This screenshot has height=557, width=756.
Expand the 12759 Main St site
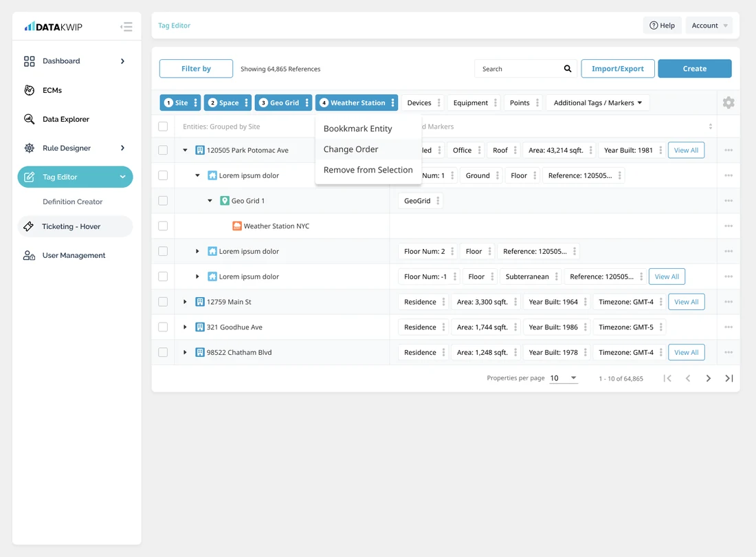pos(185,302)
